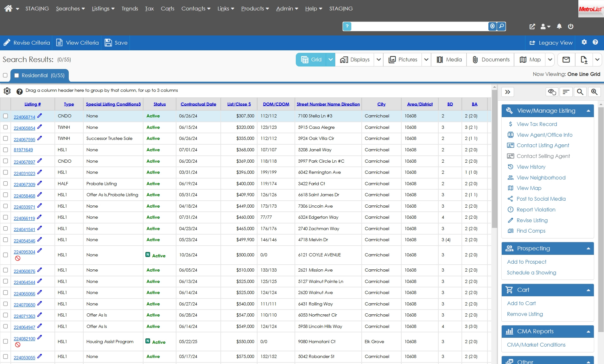Image resolution: width=604 pixels, height=364 pixels.
Task: Collapse the Cart section
Action: click(588, 290)
